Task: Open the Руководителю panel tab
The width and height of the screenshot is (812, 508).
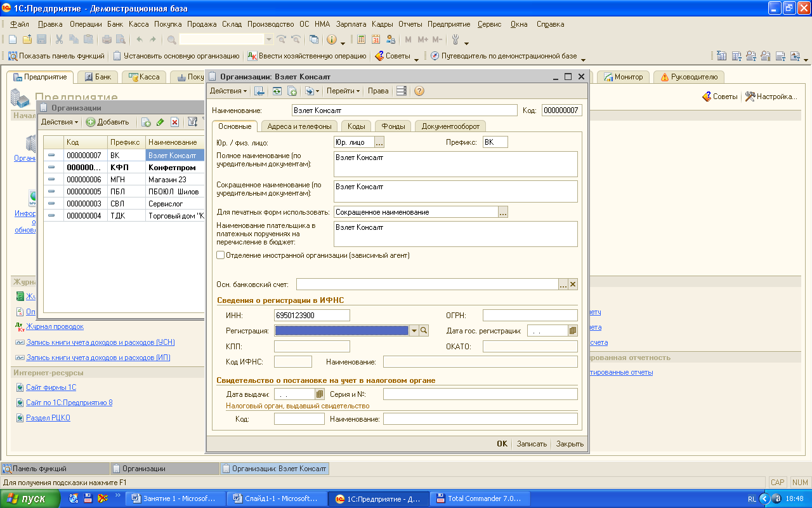Action: (689, 77)
